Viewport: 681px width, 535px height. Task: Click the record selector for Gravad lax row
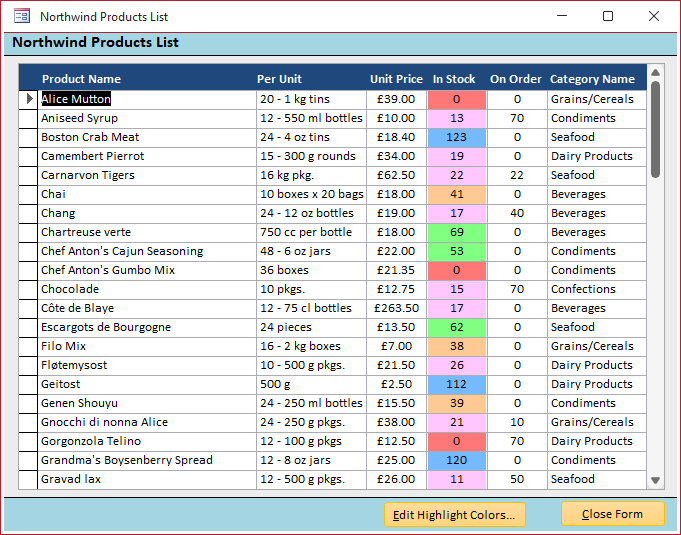coord(28,479)
